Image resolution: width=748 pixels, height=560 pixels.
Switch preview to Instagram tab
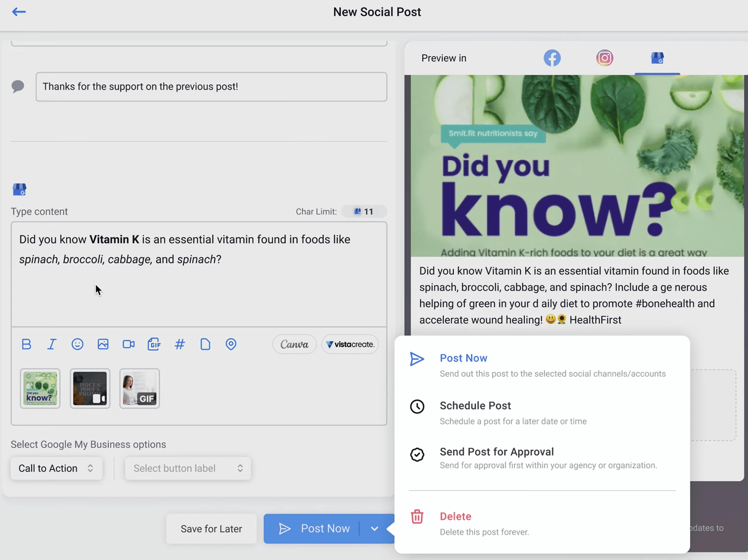coord(604,58)
